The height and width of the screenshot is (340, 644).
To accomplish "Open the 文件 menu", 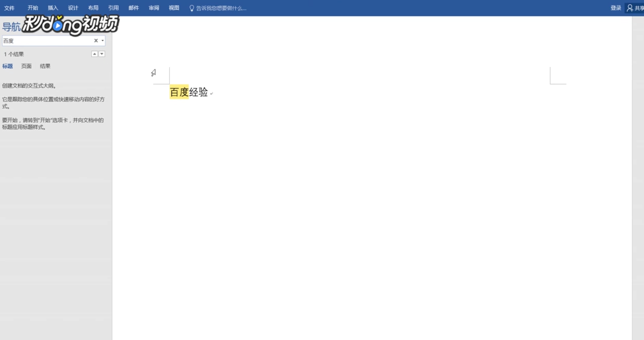I will [x=9, y=8].
